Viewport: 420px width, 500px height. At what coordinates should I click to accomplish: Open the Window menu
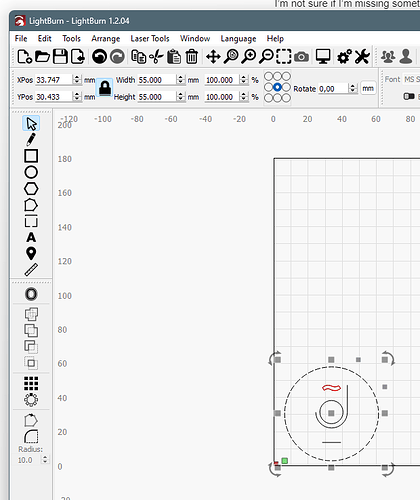click(195, 39)
